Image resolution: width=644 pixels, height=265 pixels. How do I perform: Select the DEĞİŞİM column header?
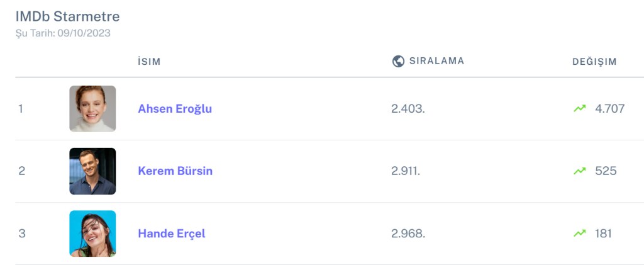click(x=594, y=62)
